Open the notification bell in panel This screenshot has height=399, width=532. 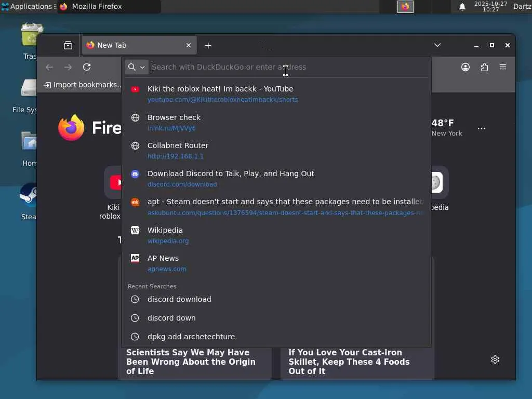[x=462, y=6]
